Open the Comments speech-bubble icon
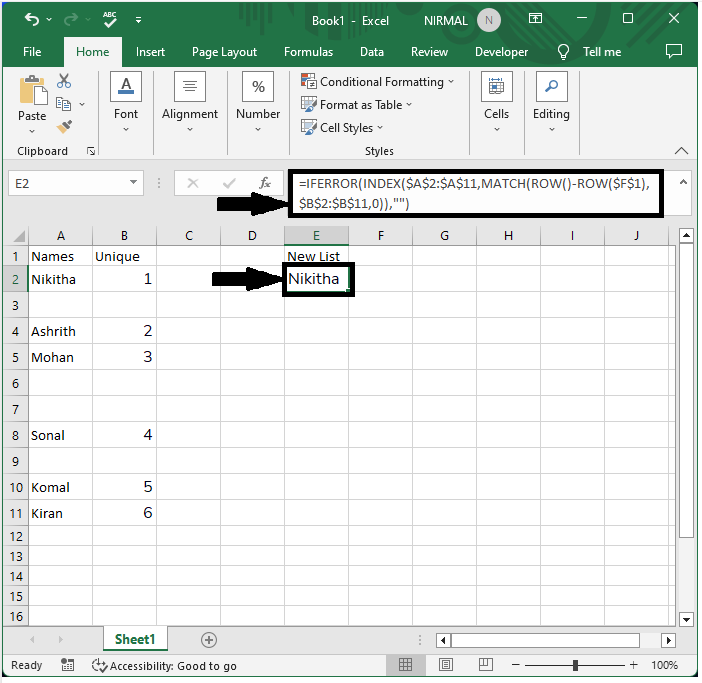702x683 pixels. (x=673, y=51)
